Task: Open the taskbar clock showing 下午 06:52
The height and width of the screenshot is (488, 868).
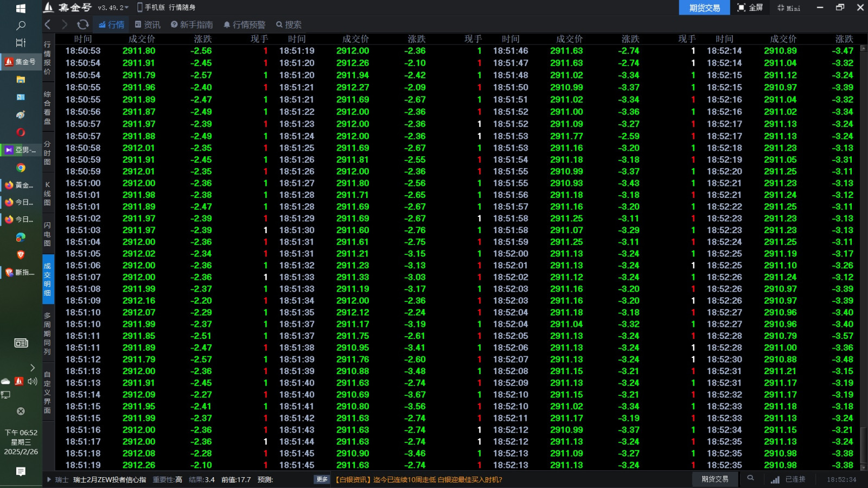Action: [21, 442]
